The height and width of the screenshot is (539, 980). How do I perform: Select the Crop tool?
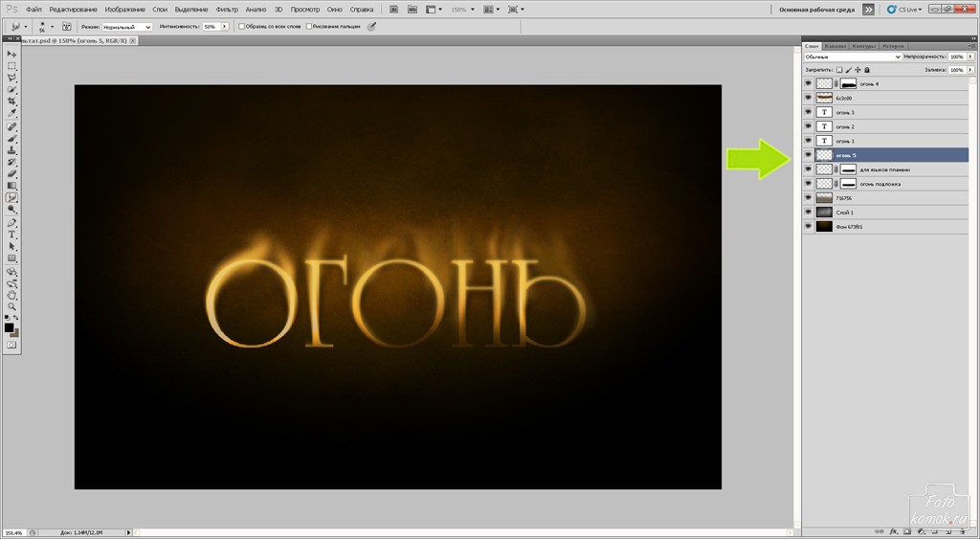(11, 101)
